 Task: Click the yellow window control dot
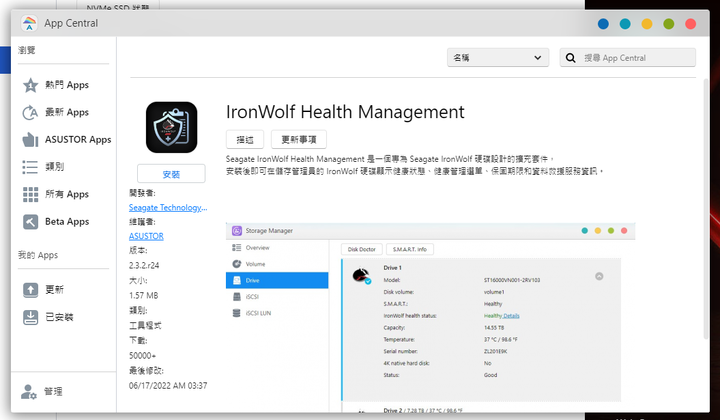[647, 24]
